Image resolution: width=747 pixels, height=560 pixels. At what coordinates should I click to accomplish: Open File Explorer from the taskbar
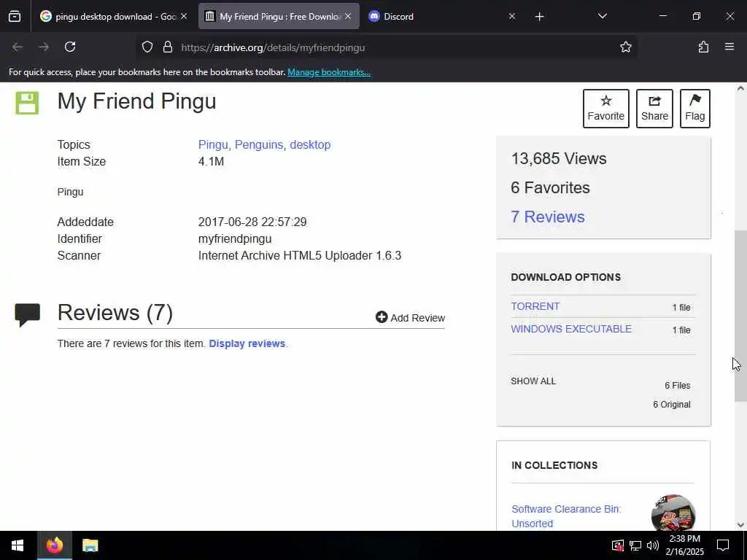point(90,545)
